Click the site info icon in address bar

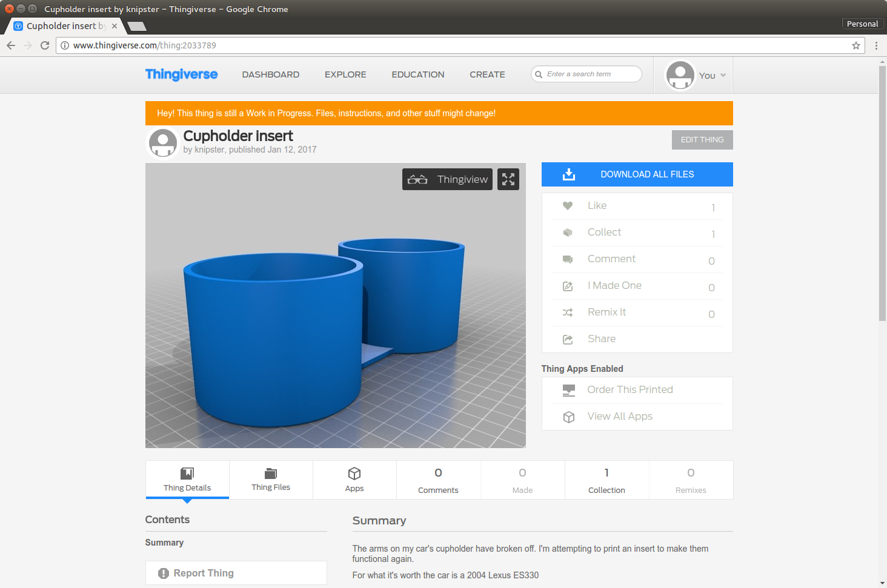[x=65, y=45]
